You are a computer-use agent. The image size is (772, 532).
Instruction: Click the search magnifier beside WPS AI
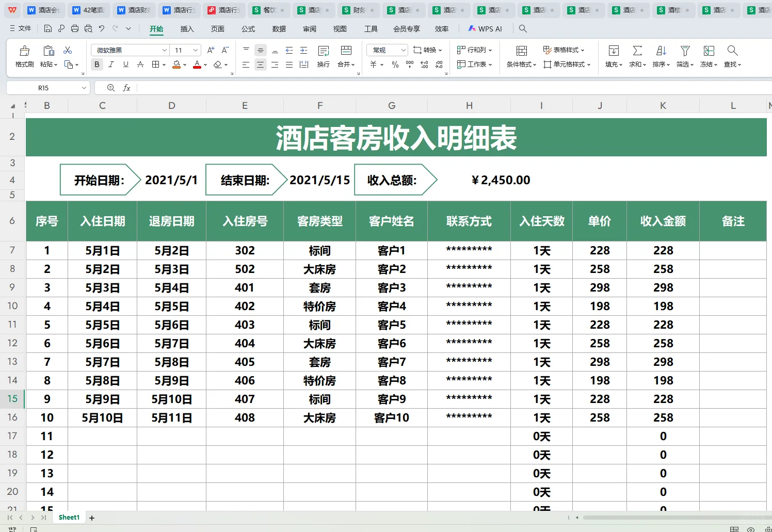coord(523,29)
